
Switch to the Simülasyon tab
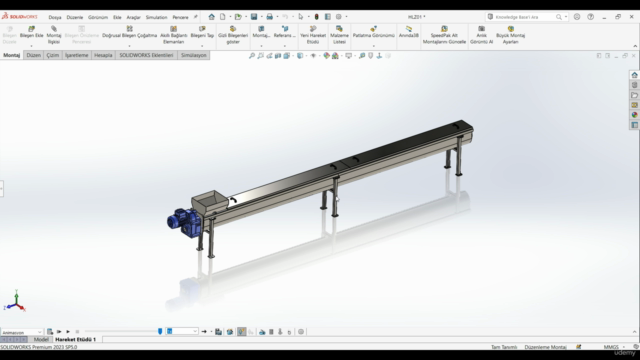193,55
